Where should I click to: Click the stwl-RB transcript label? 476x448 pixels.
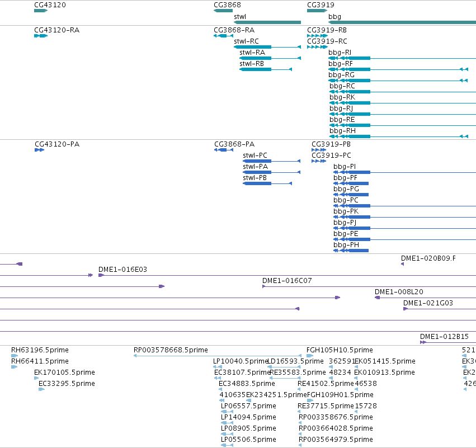click(252, 64)
